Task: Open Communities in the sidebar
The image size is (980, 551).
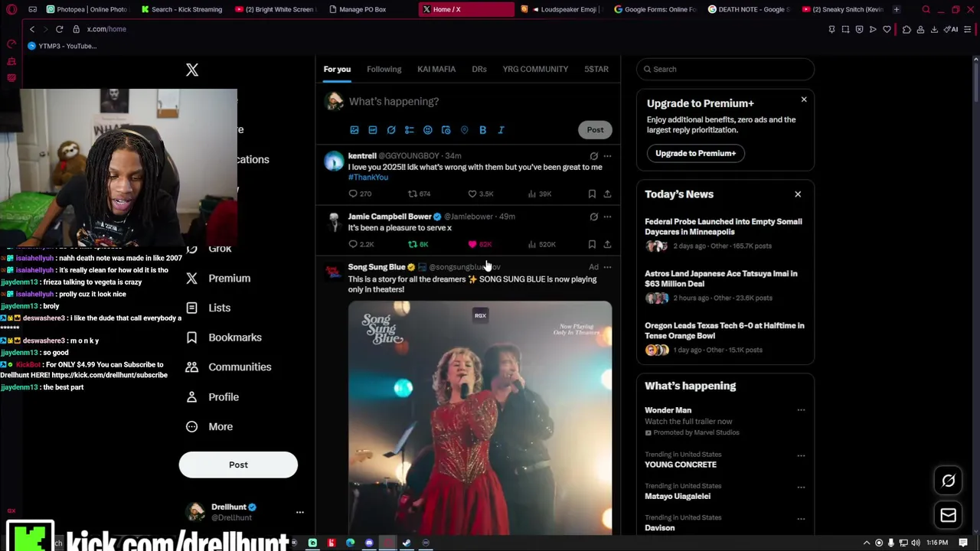Action: [x=229, y=367]
